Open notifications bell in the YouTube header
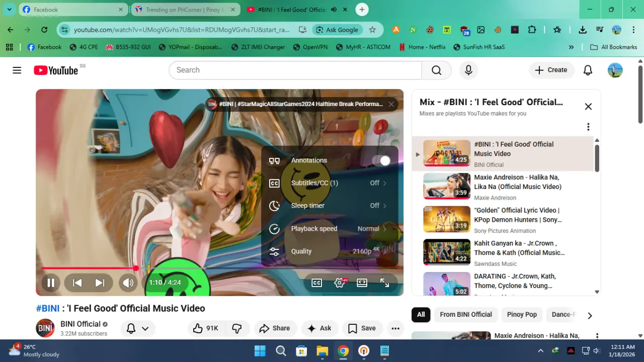 [x=588, y=70]
